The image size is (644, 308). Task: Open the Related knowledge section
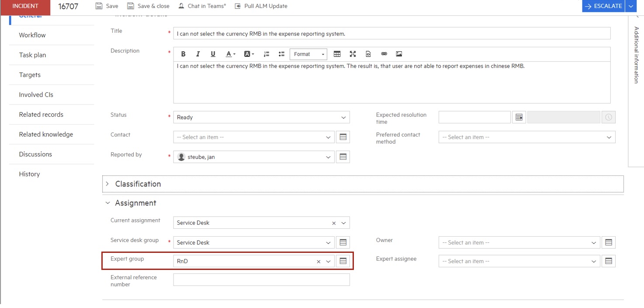tap(45, 134)
